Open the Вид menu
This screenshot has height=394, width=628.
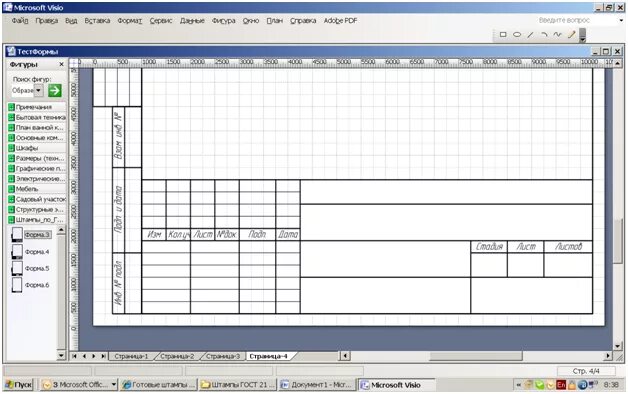click(71, 20)
